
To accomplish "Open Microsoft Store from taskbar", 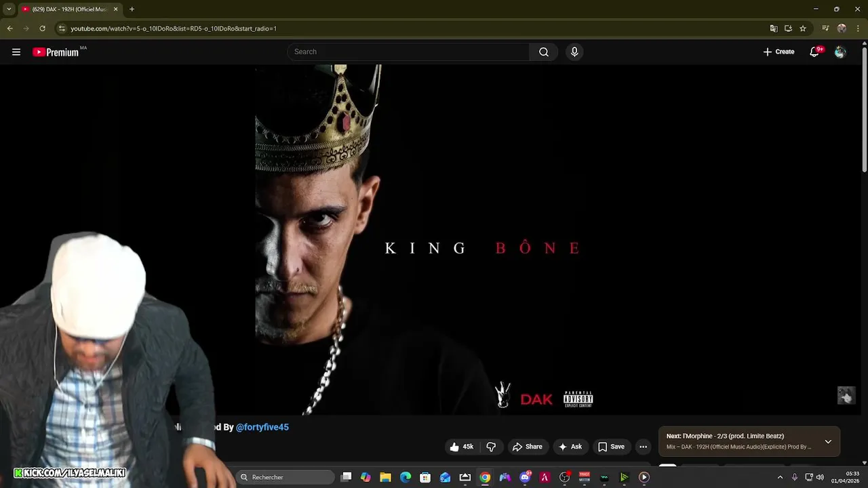I will [425, 477].
